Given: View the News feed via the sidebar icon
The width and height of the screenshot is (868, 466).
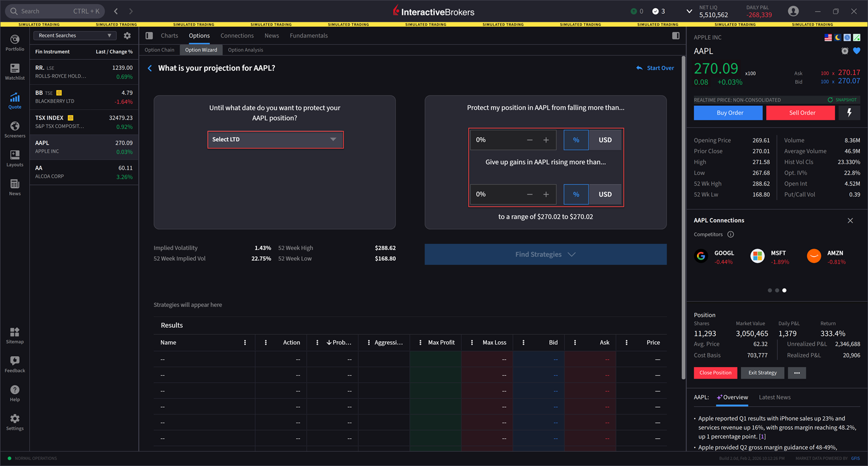Looking at the screenshot, I should pos(14,185).
